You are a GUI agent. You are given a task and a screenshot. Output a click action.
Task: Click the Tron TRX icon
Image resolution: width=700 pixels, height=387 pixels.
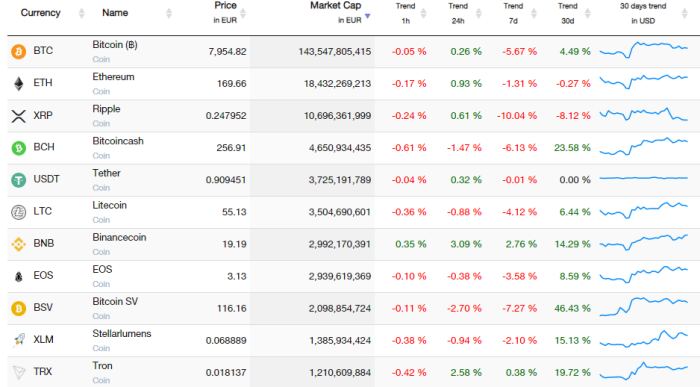tap(19, 372)
